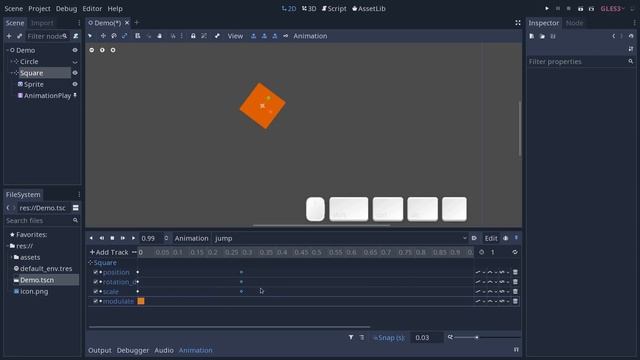Switch to the 3D workspace
The width and height of the screenshot is (640, 360).
click(x=309, y=9)
